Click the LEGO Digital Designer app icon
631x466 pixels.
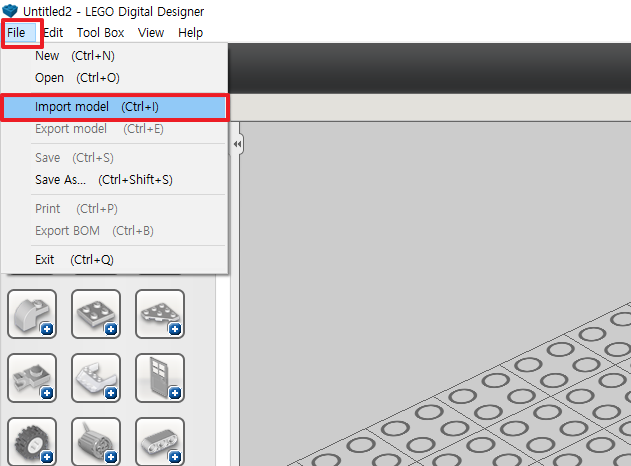tap(10, 11)
